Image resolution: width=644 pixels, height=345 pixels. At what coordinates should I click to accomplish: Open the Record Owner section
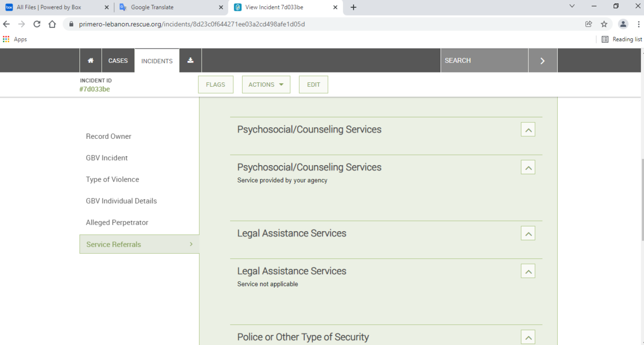109,136
